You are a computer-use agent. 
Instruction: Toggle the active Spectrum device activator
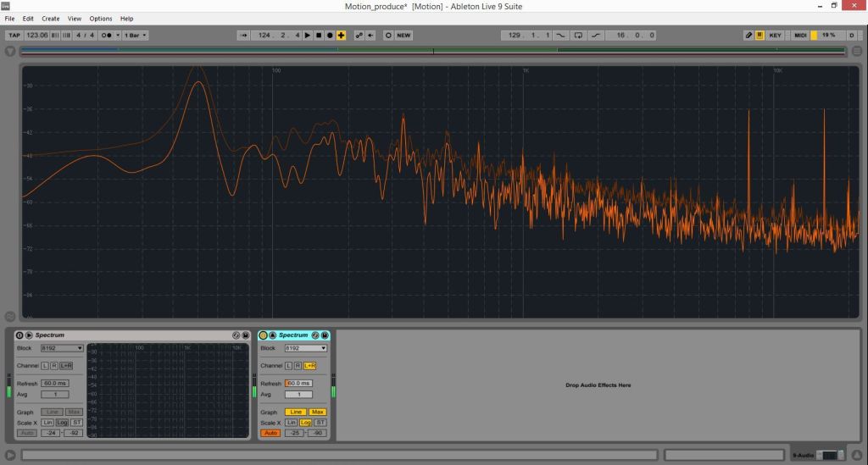tap(263, 335)
